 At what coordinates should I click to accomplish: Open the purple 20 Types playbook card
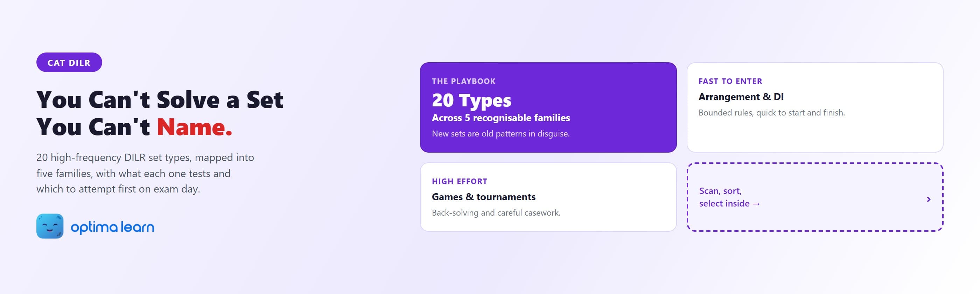coord(548,107)
